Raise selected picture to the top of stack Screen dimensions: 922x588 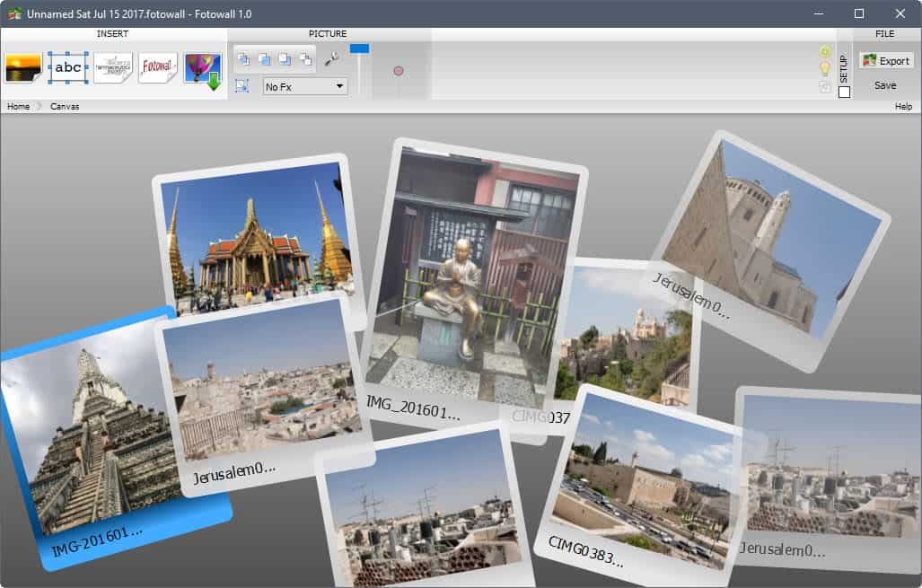tap(244, 57)
